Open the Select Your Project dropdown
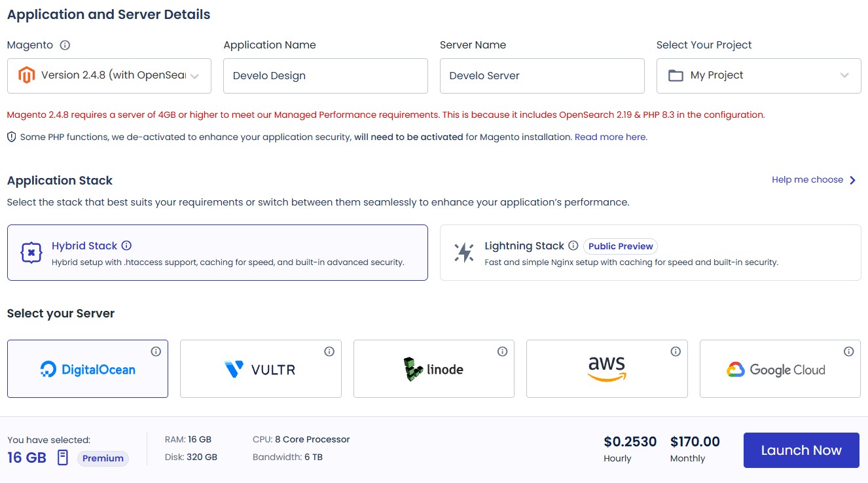 click(x=759, y=75)
